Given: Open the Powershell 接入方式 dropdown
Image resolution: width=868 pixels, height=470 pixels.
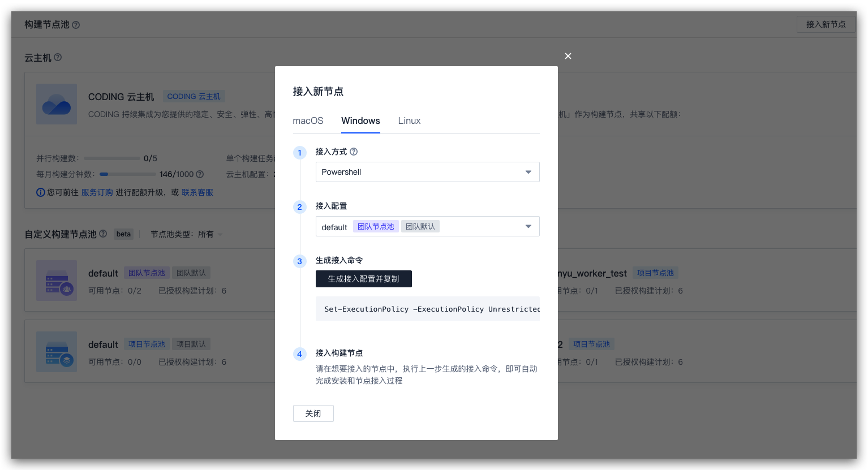Looking at the screenshot, I should pos(427,172).
